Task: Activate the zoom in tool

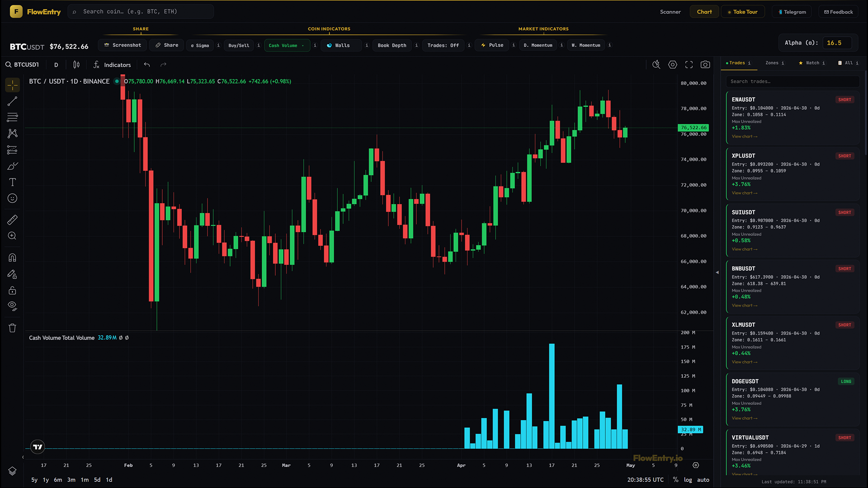Action: coord(12,236)
